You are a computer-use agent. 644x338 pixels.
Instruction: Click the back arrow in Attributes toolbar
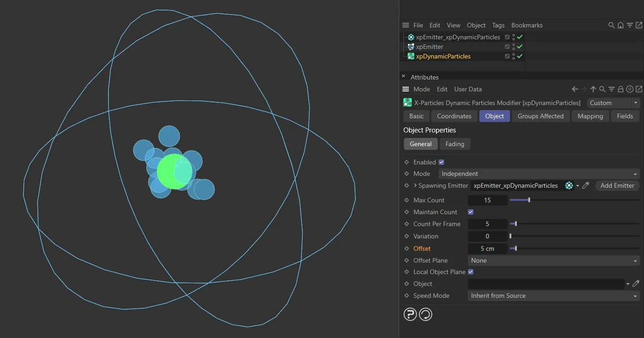click(x=575, y=89)
